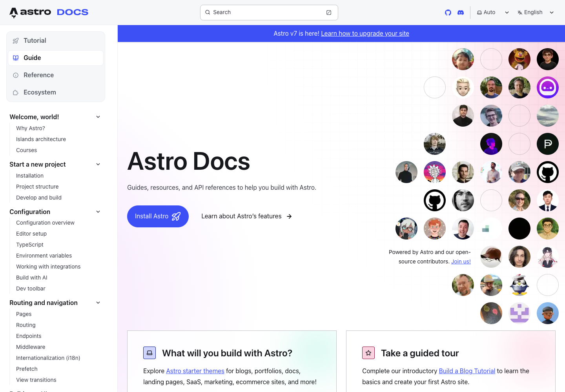This screenshot has height=392, width=565.
Task: Go to the Installation page
Action: 30,176
